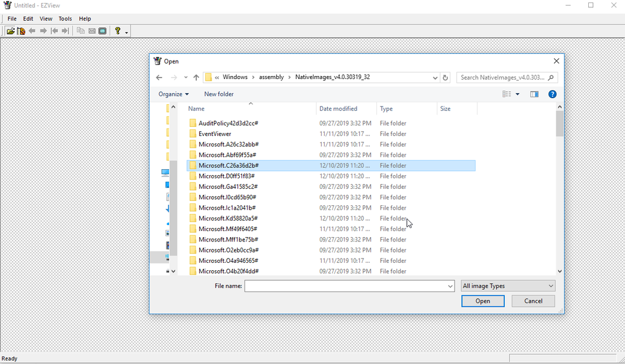This screenshot has height=364, width=625.
Task: Select the Microsoft.O2eb0cc9a# folder name
Action: [229, 250]
